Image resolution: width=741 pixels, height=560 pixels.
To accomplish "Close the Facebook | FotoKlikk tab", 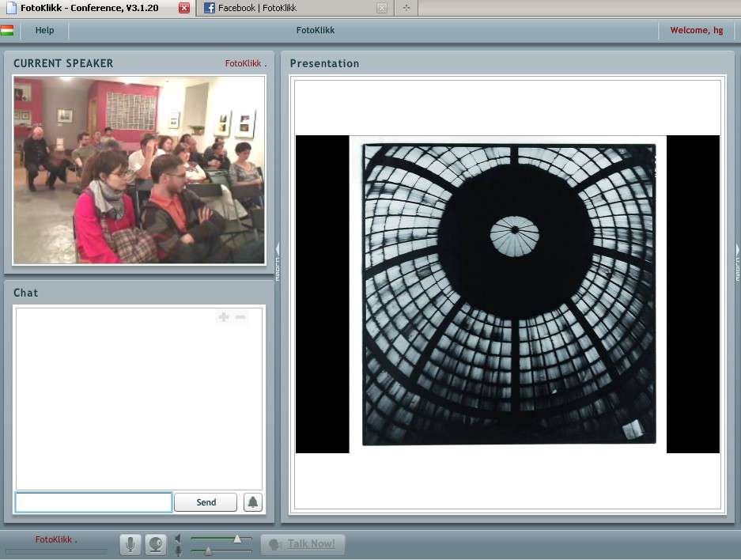I will pos(382,8).
